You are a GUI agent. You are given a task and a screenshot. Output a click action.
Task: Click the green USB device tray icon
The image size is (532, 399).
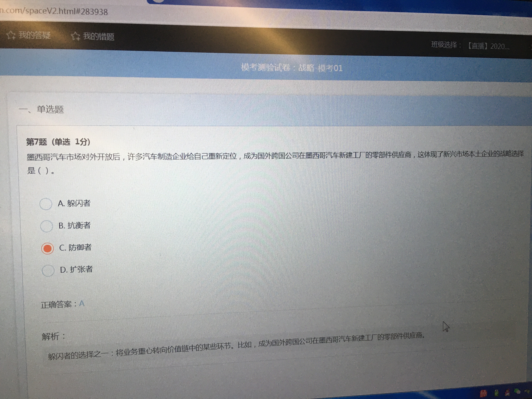496,393
